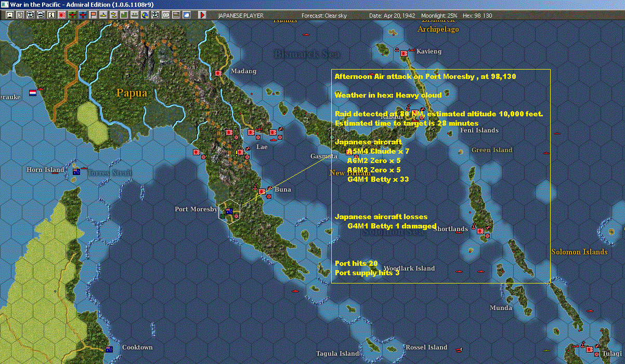The image size is (625, 364).
Task: Click the 'Estimated time to target' line
Action: (407, 123)
